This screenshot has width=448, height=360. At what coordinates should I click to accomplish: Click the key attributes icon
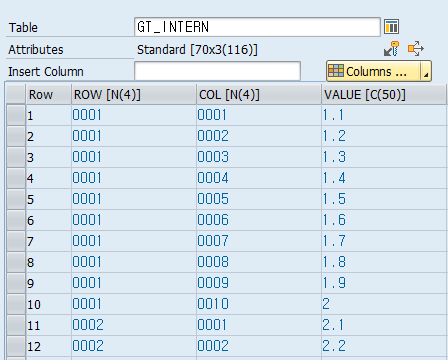pyautogui.click(x=391, y=49)
